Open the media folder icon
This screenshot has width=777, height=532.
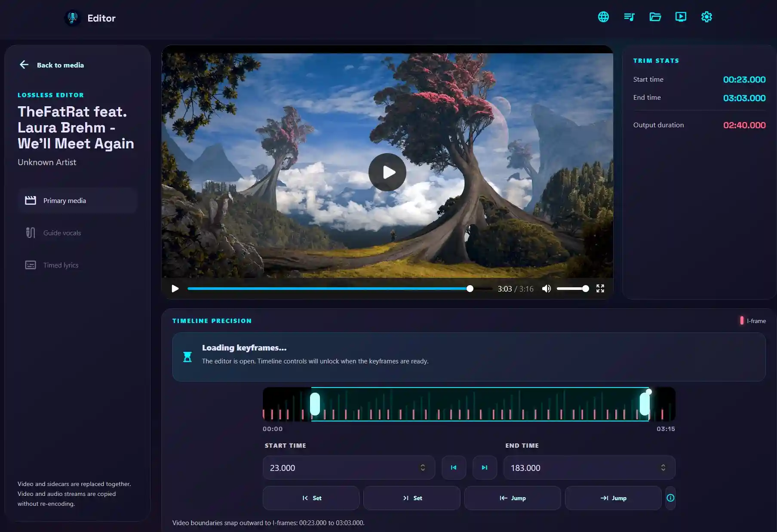pyautogui.click(x=655, y=17)
